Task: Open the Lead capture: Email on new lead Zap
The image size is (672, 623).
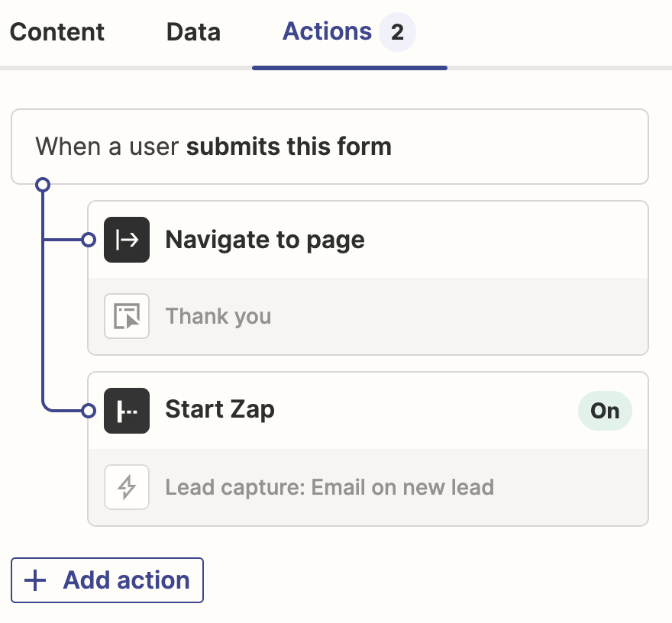Action: (329, 487)
